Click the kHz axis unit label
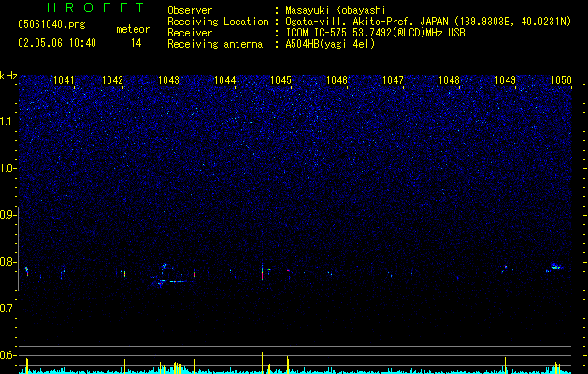 tap(8, 76)
